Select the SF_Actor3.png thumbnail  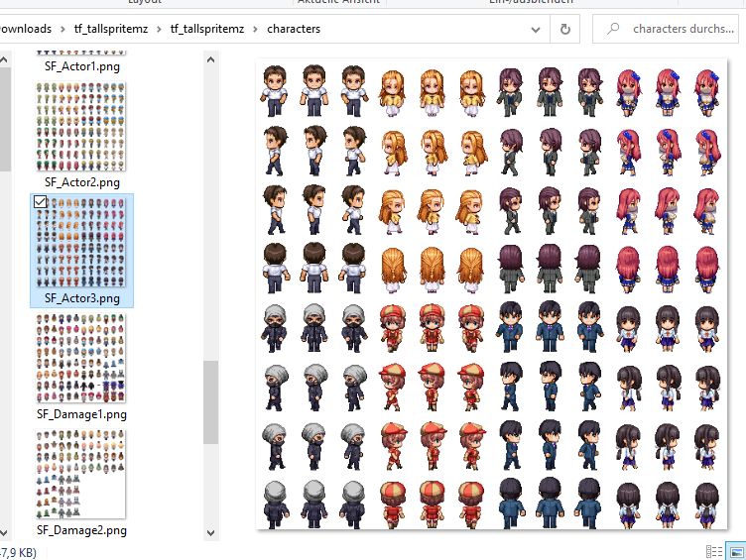pos(81,243)
